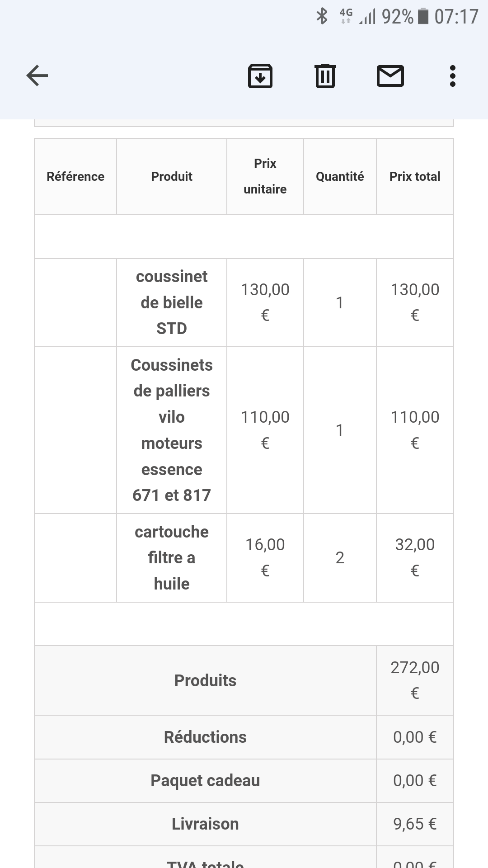This screenshot has height=868, width=488.
Task: Tap the "Réductions" row label
Action: pyautogui.click(x=205, y=737)
